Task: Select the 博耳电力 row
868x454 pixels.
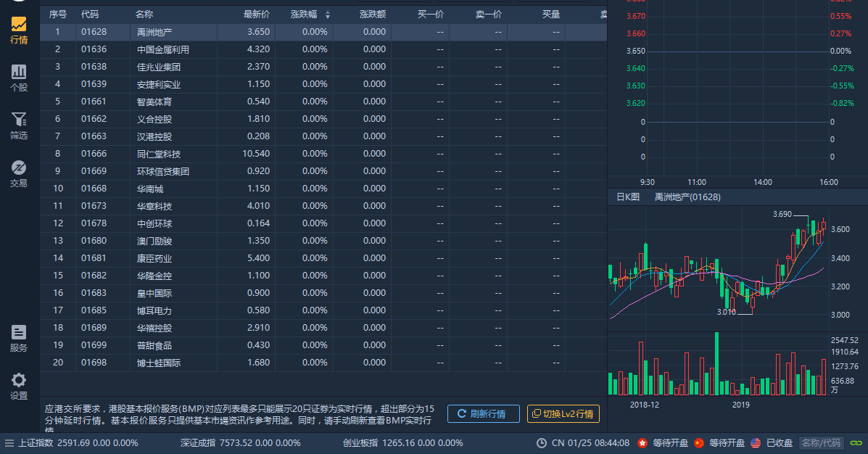Action: click(x=323, y=310)
